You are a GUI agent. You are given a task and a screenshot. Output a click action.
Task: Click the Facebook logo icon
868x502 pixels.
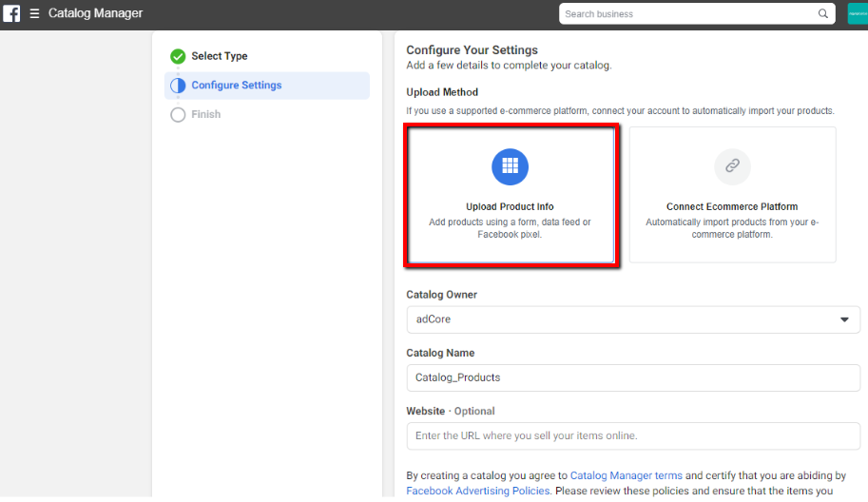pos(11,14)
